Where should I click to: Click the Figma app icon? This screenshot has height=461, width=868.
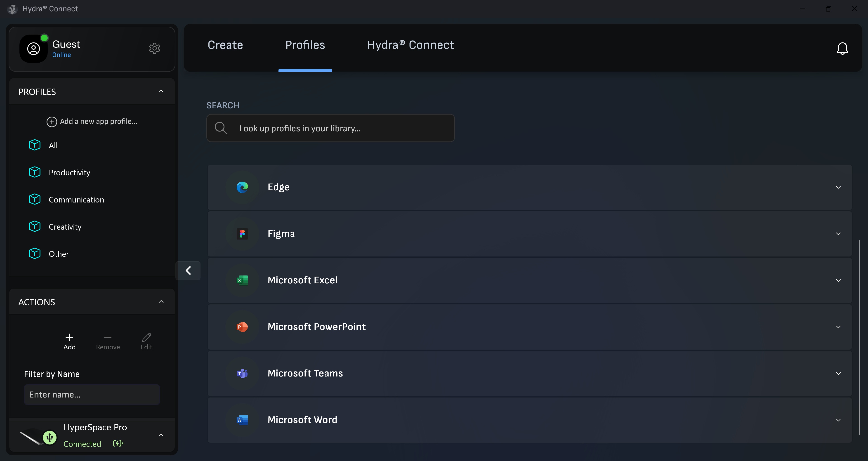pyautogui.click(x=242, y=233)
